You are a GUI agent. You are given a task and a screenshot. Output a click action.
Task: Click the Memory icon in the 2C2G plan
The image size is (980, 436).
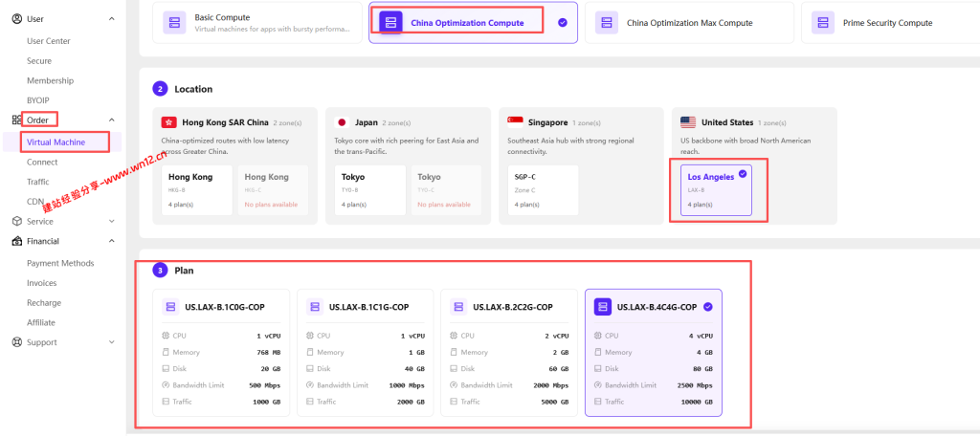(454, 352)
